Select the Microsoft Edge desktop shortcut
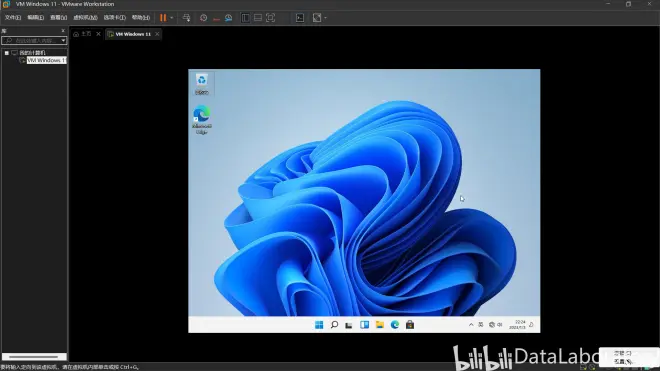660x371 pixels. coord(202,120)
